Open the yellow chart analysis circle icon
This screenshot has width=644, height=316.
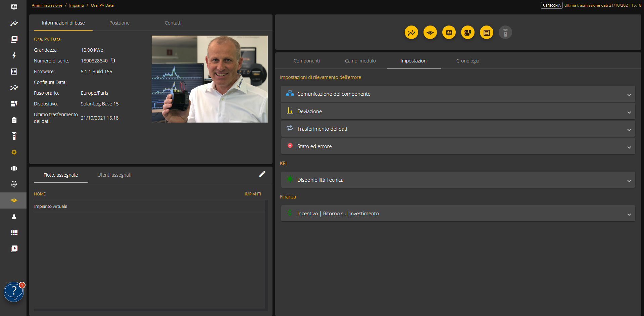pos(411,33)
